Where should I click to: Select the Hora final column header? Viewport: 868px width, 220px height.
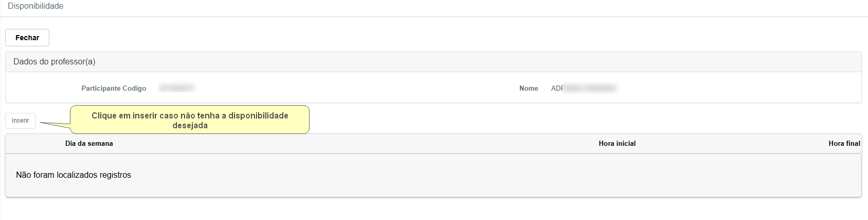(x=844, y=144)
